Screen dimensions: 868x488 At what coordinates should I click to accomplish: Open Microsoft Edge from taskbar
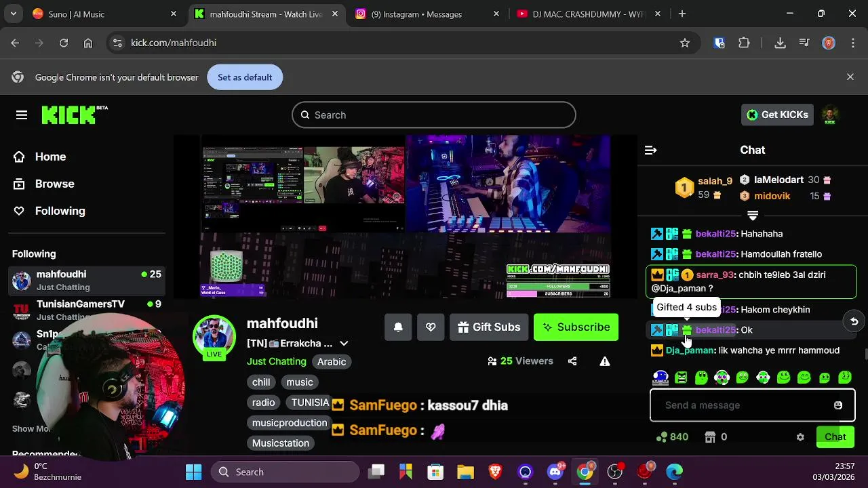(674, 472)
